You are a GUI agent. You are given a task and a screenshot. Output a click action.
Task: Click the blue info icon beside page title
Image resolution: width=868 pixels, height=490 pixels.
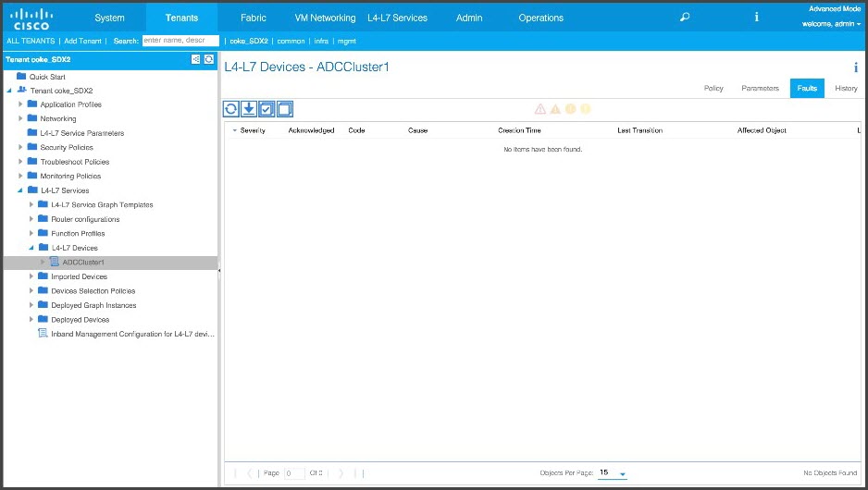pyautogui.click(x=856, y=67)
